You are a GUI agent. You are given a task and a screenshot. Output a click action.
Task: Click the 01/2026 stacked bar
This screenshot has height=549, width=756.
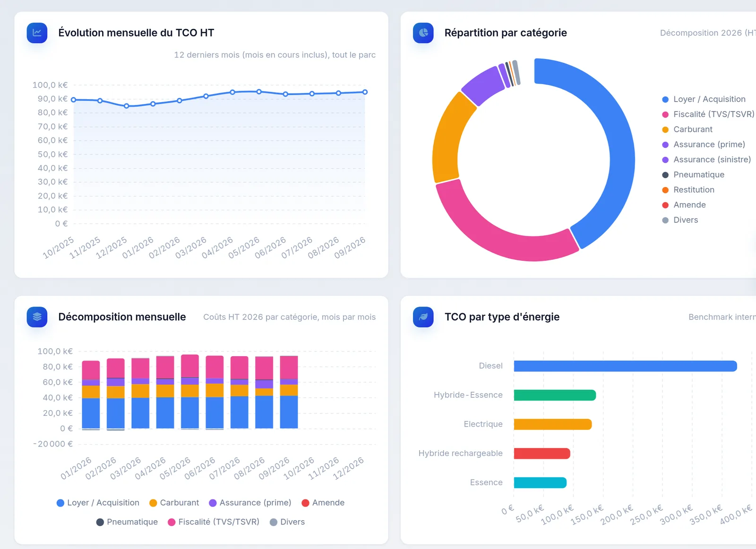[91, 395]
